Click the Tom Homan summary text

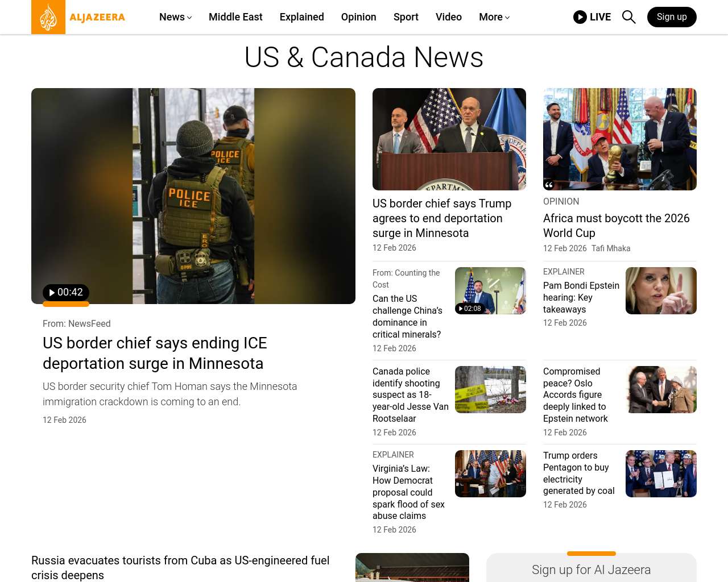click(x=170, y=394)
